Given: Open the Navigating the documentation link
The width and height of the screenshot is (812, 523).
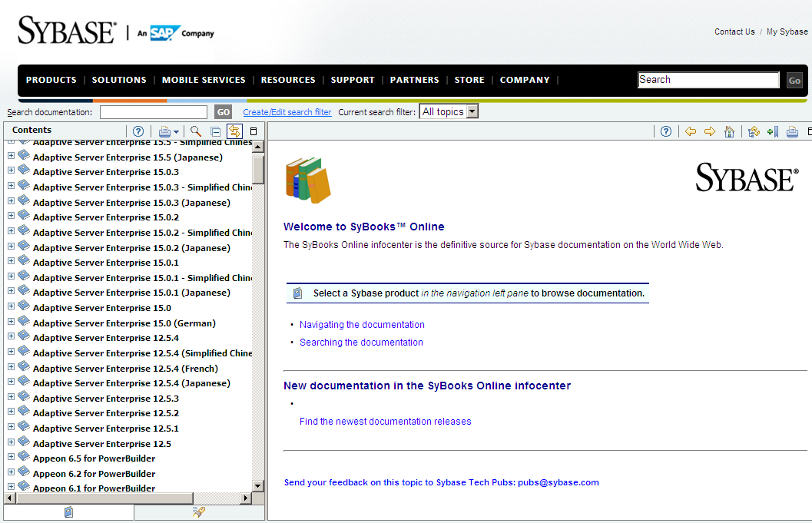Looking at the screenshot, I should pos(362,325).
